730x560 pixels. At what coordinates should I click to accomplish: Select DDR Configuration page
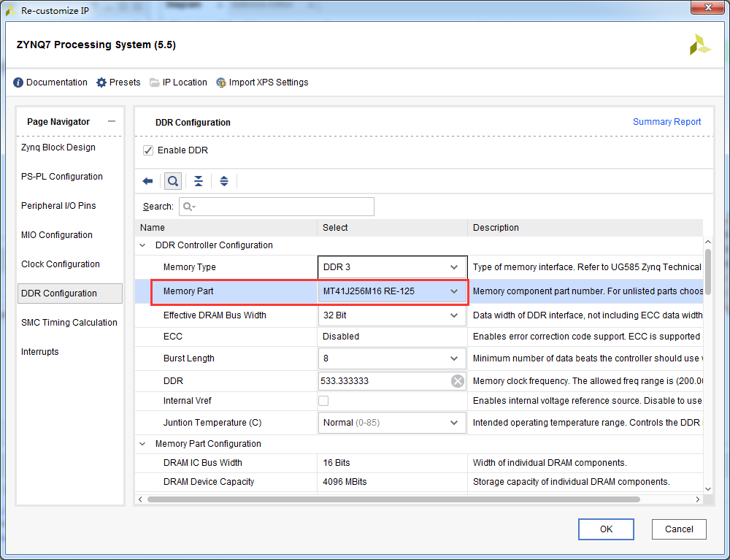70,294
